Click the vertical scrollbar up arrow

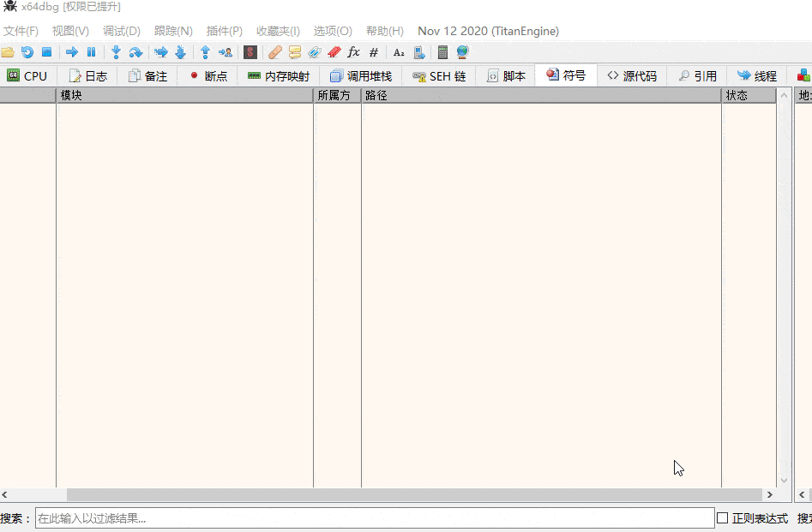pyautogui.click(x=784, y=96)
